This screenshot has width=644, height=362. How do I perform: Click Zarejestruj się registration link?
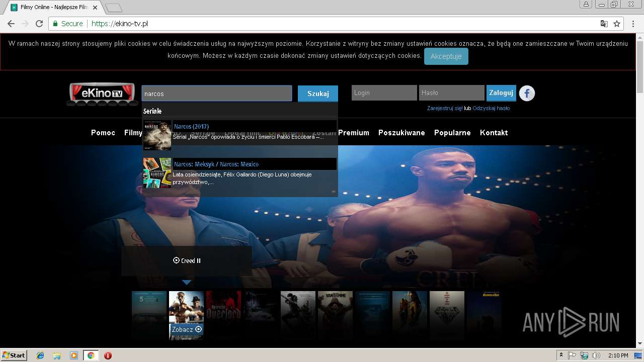[445, 108]
